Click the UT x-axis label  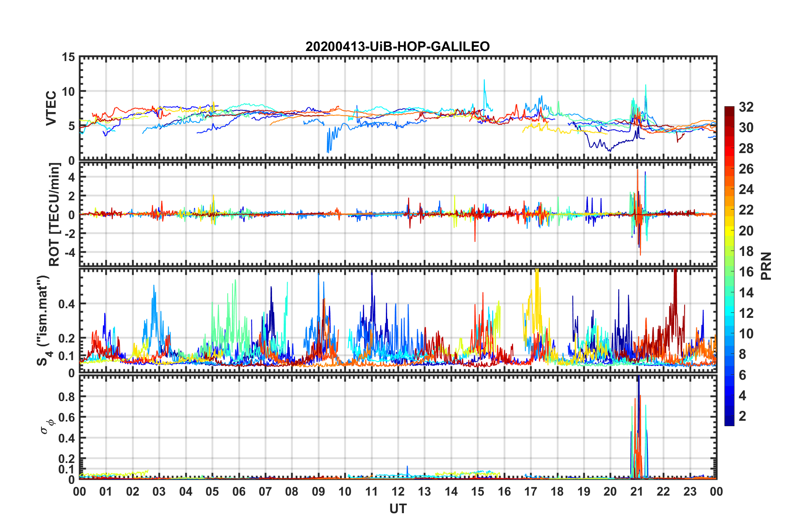(x=398, y=509)
